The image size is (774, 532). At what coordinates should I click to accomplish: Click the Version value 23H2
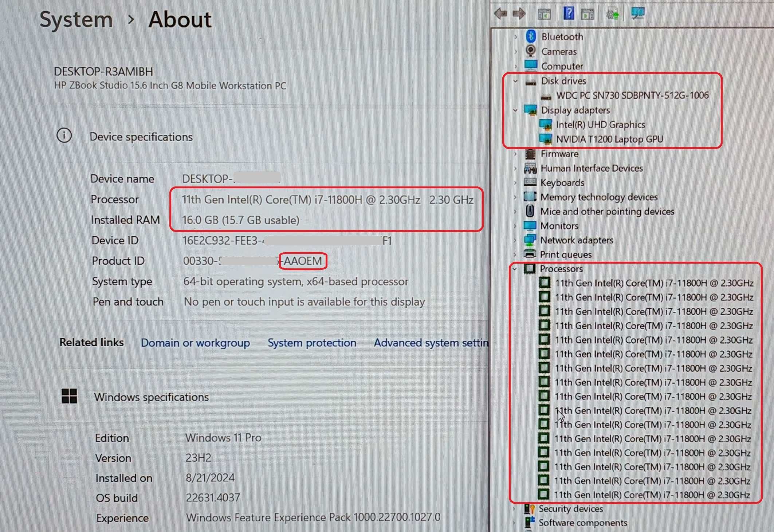point(198,457)
